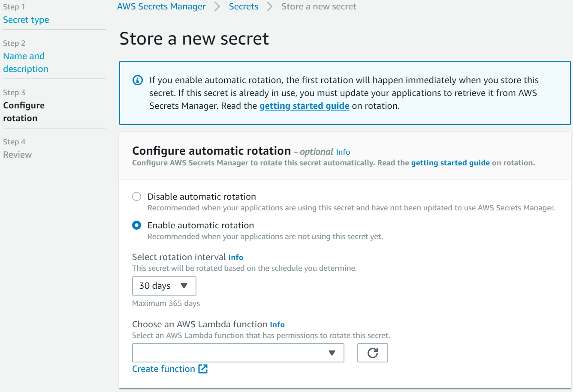Select Step 4 Review
This screenshot has width=573, height=392.
tap(17, 155)
